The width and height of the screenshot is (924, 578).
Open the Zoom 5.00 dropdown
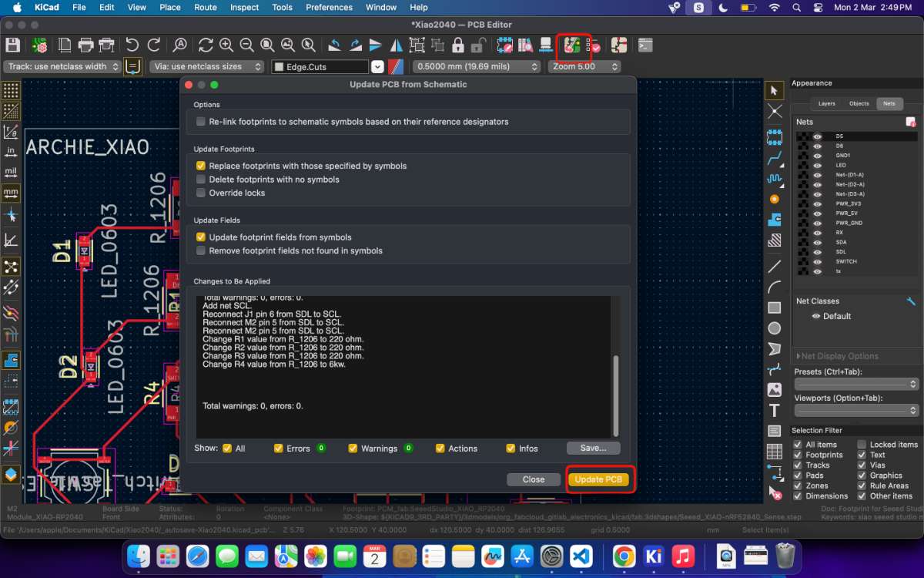(x=584, y=67)
